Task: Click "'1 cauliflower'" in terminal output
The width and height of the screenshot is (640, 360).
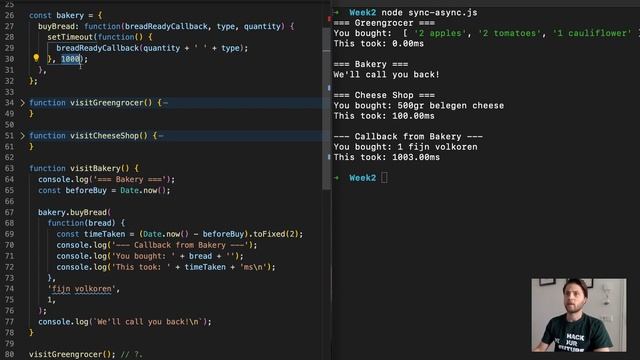Action: (x=592, y=33)
